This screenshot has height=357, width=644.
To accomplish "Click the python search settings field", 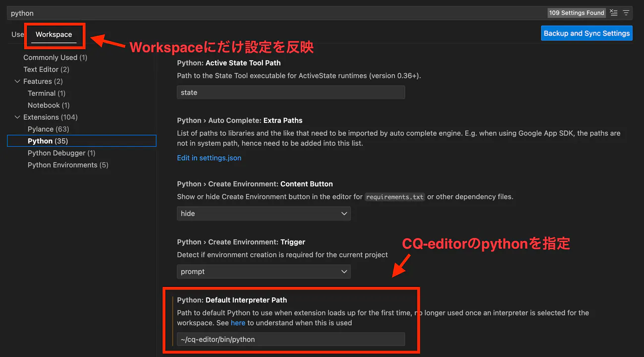I will click(x=273, y=13).
